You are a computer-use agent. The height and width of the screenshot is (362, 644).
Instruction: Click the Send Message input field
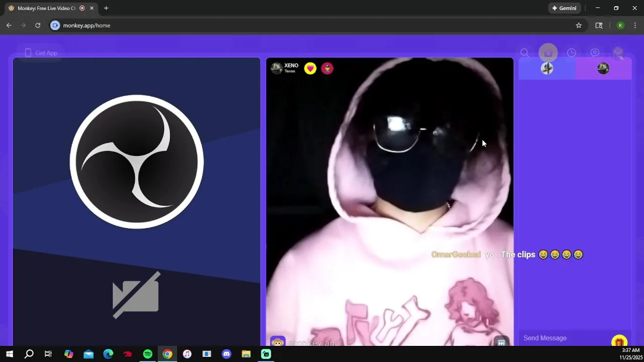565,338
